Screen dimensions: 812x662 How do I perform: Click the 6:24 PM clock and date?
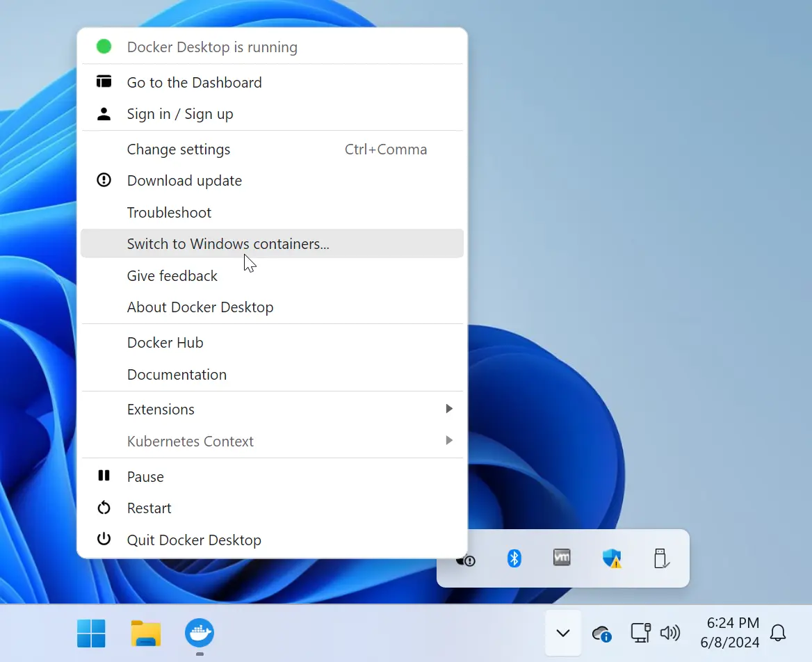(730, 633)
